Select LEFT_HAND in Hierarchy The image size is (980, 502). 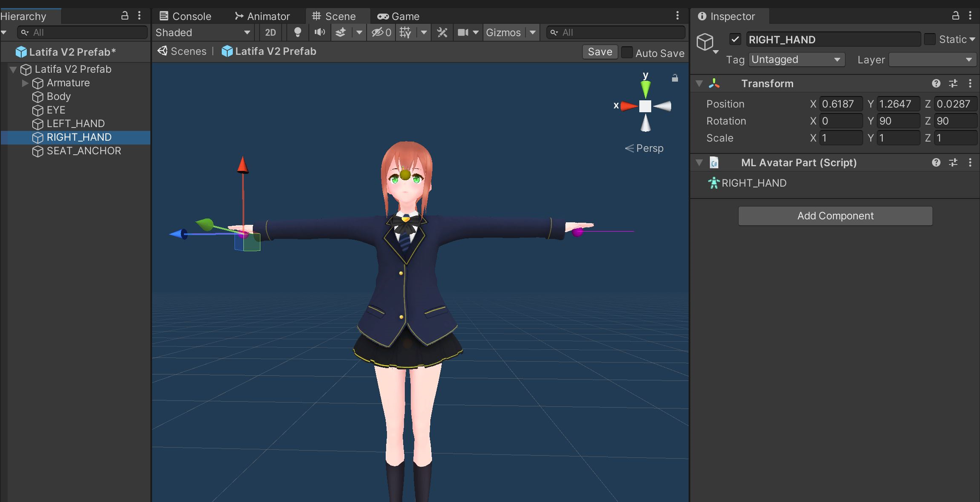point(76,124)
